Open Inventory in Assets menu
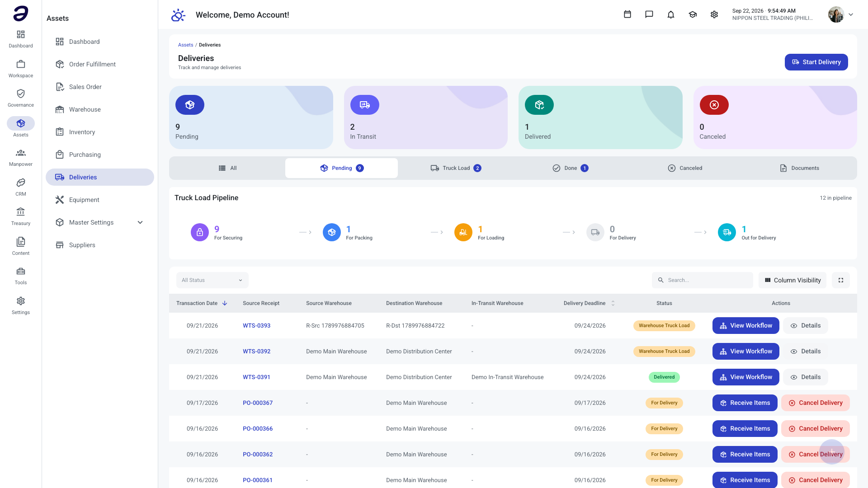The height and width of the screenshot is (488, 868). 100,132
